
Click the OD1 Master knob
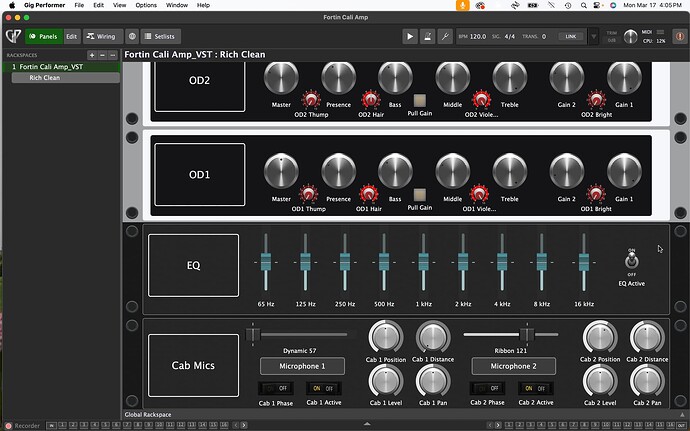click(281, 171)
